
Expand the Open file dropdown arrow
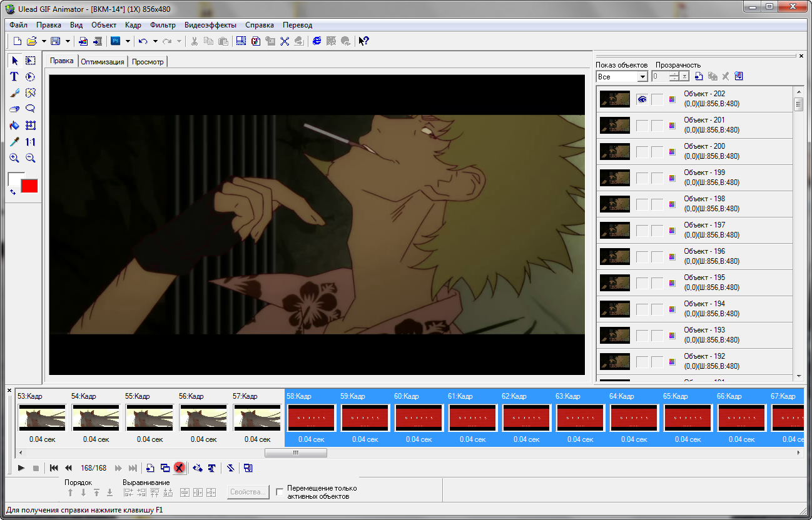pyautogui.click(x=44, y=41)
